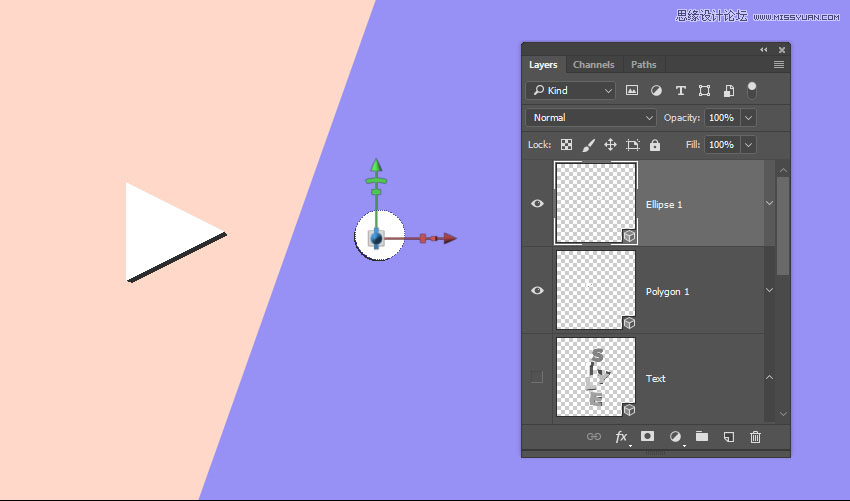Lock artboard nesting icon
This screenshot has height=501, width=850.
(x=633, y=145)
